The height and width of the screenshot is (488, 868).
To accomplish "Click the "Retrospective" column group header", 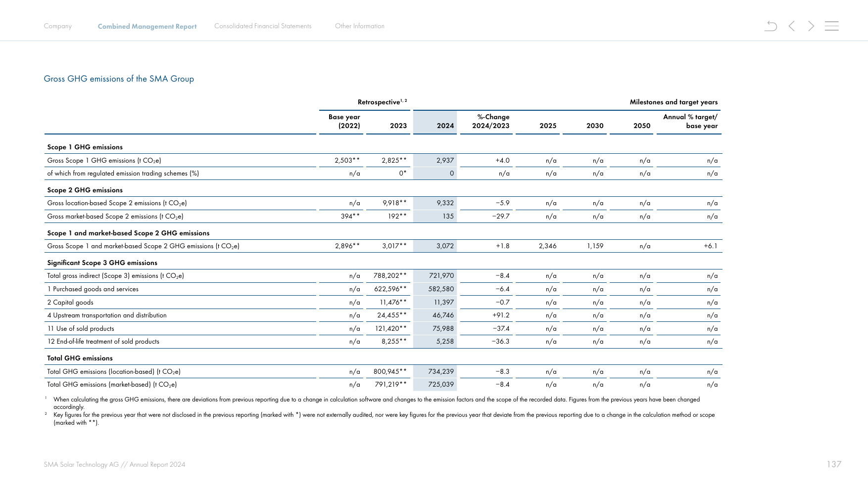I will click(382, 102).
